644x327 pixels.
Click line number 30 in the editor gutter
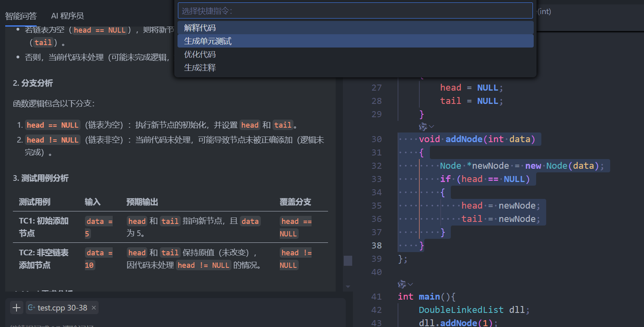376,139
